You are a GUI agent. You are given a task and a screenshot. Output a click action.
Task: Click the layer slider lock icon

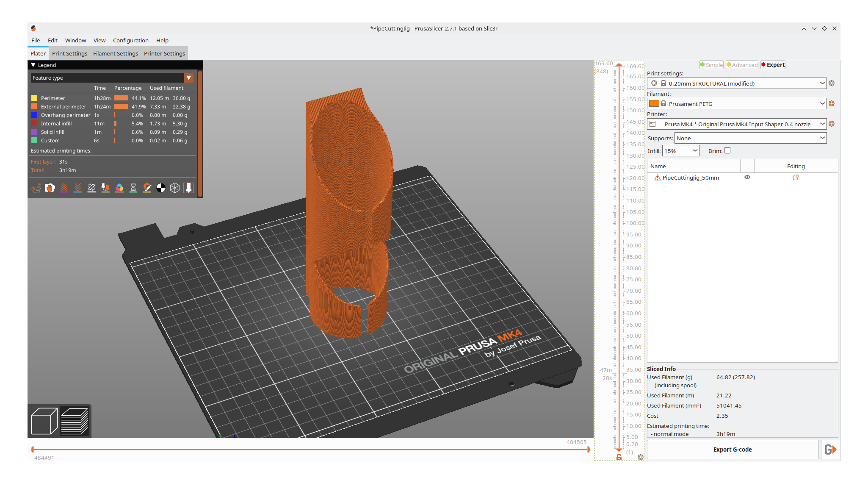point(619,457)
